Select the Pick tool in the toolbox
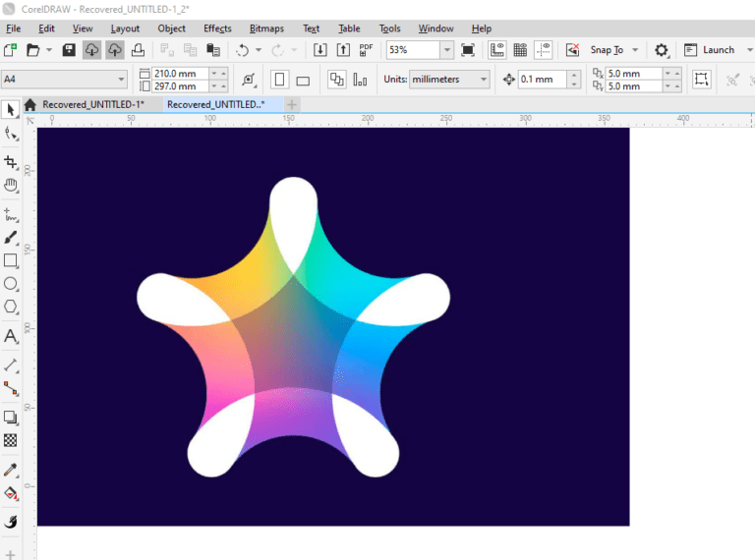The height and width of the screenshot is (560, 755). 11,109
